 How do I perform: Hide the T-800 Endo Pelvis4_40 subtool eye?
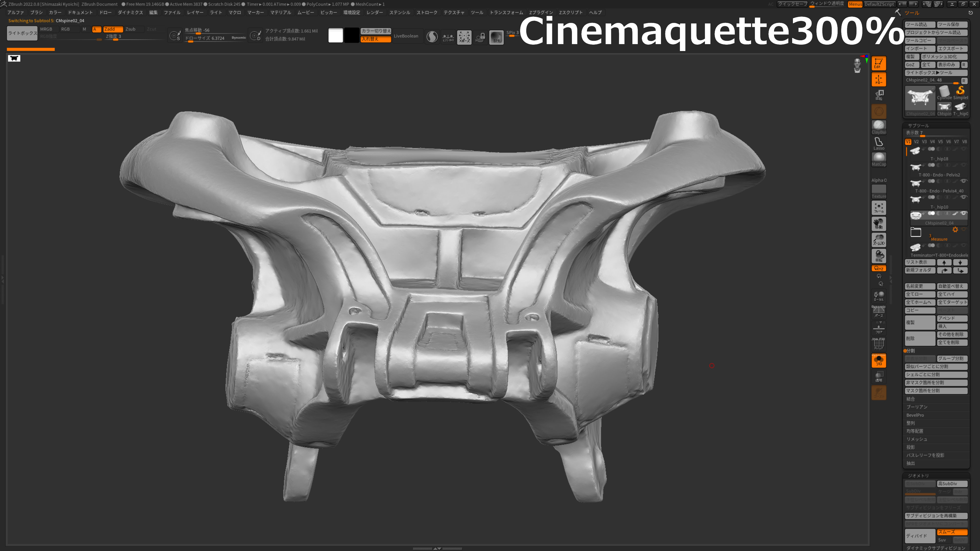click(963, 181)
